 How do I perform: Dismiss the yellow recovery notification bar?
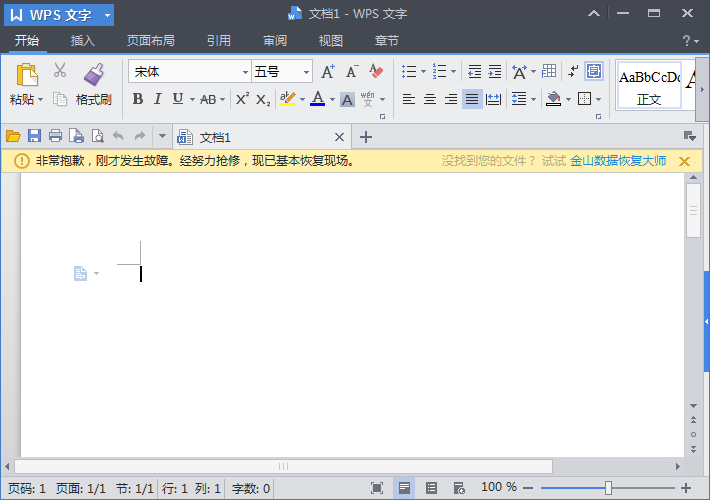tap(685, 161)
